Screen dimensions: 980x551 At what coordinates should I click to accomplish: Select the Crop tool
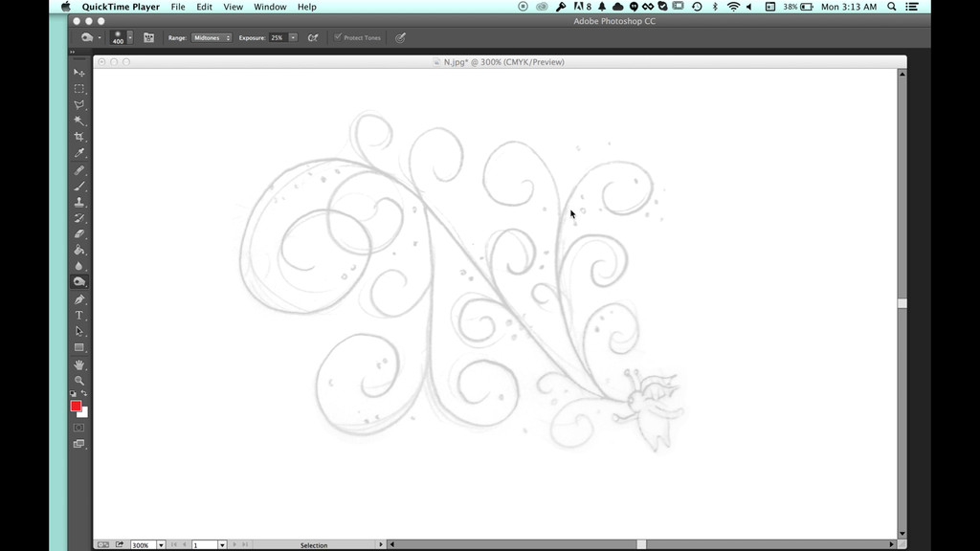click(79, 137)
